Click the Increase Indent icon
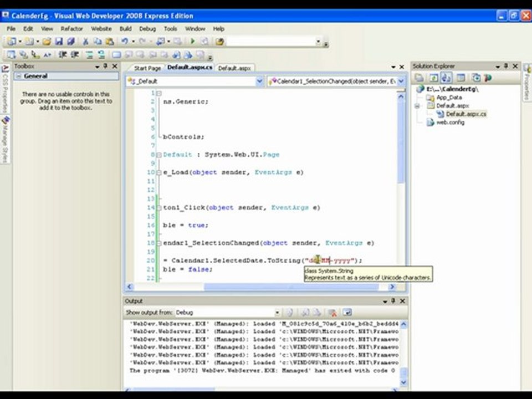The image size is (532, 399). tap(75, 55)
